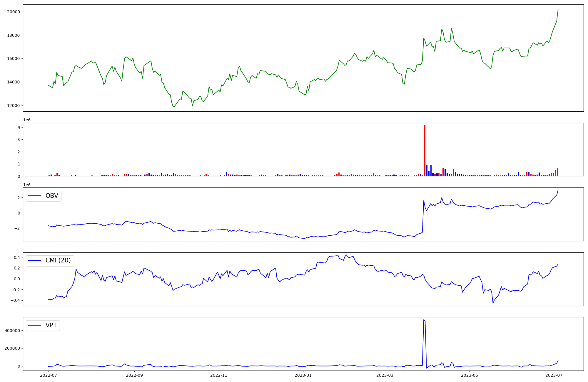The height and width of the screenshot is (382, 588).
Task: Click the 400000 VPT axis tick label
Action: 12,331
